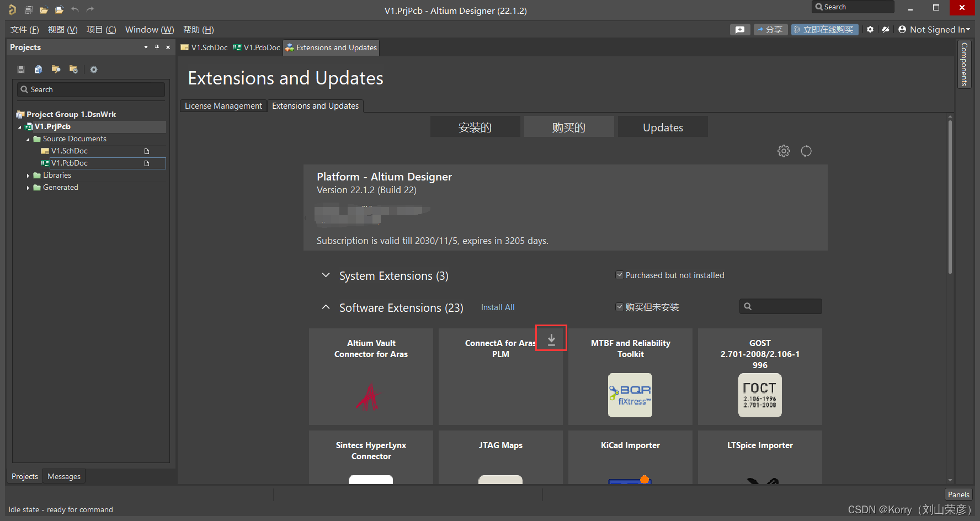The height and width of the screenshot is (521, 980).
Task: Open extensions settings gear icon
Action: coord(784,151)
